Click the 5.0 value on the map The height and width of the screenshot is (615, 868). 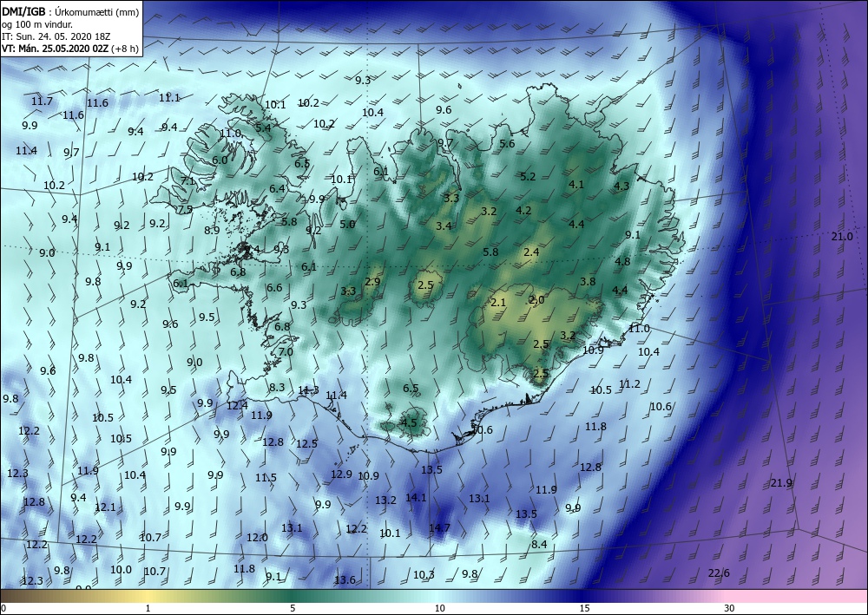[347, 224]
